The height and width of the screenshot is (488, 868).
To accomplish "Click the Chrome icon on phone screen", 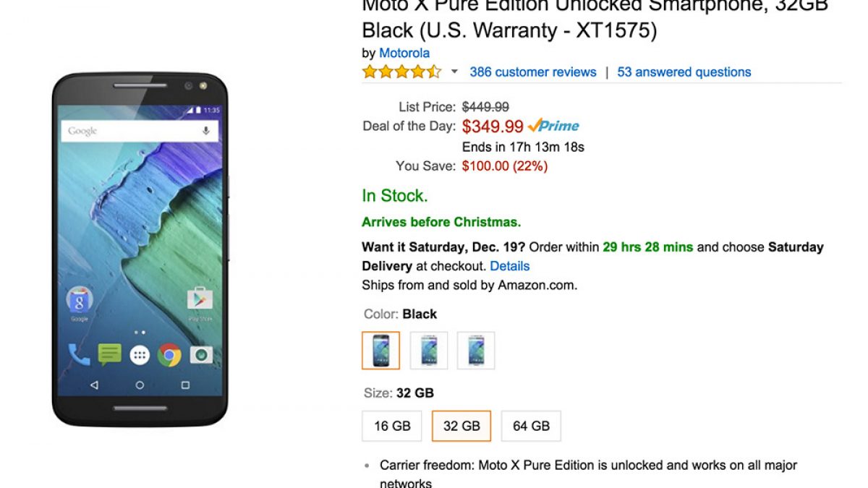I will click(169, 354).
